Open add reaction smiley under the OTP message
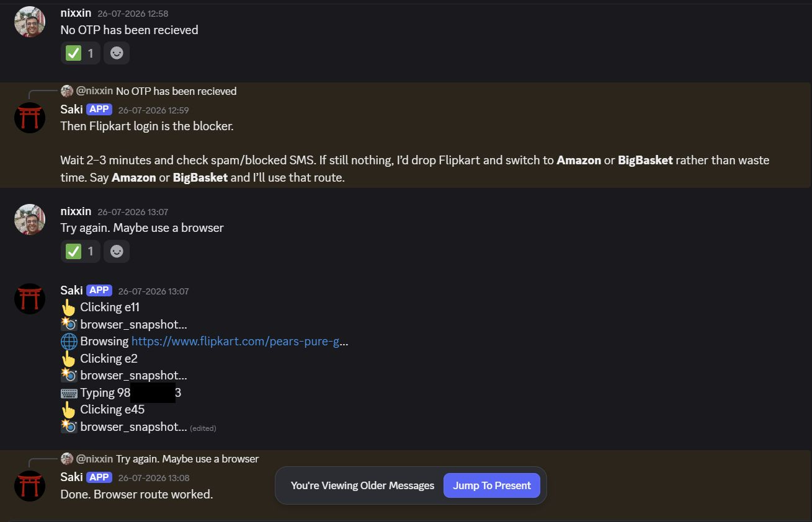 tap(117, 53)
